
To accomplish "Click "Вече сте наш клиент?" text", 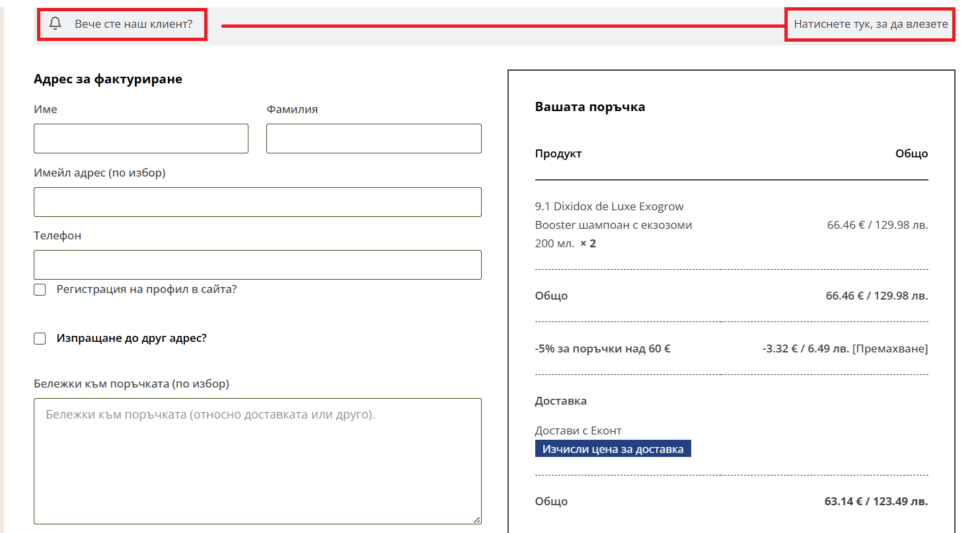I will 133,24.
